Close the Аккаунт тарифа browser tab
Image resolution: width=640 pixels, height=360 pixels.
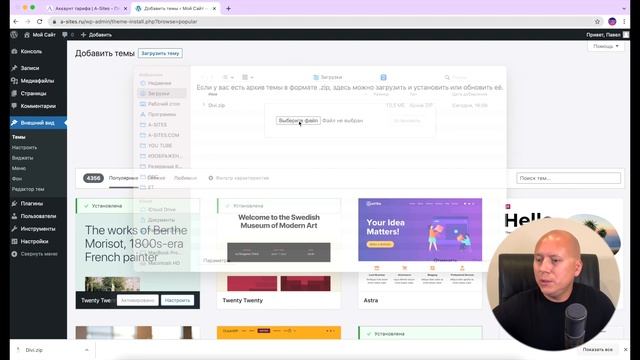[x=125, y=9]
